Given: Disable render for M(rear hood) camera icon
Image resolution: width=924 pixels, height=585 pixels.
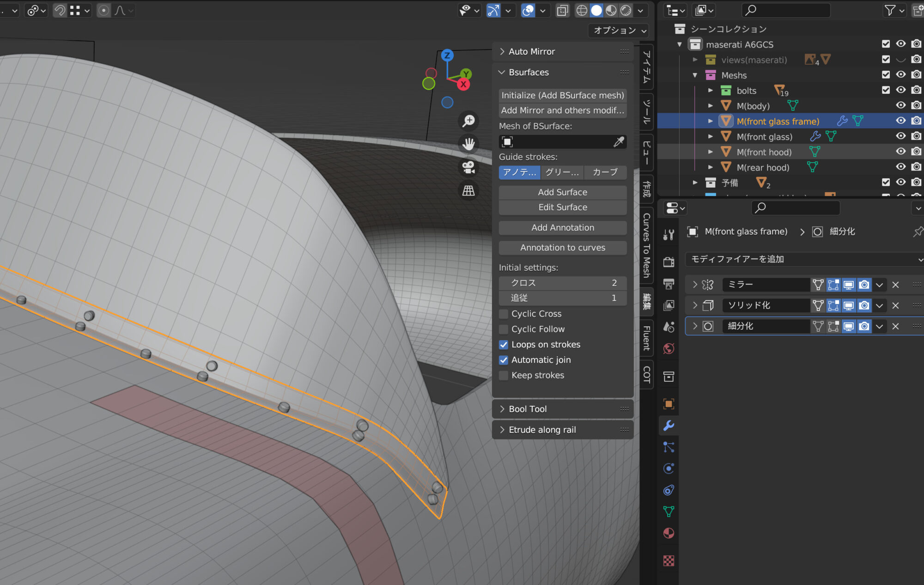Looking at the screenshot, I should [x=916, y=167].
